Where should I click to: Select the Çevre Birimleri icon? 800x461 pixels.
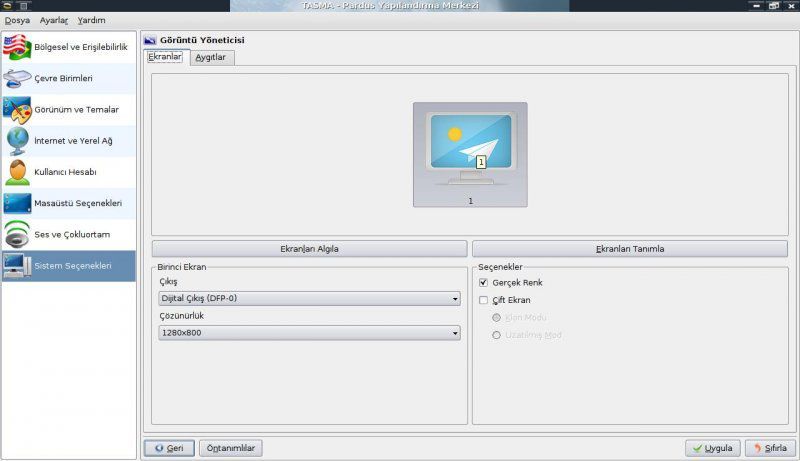[17, 79]
